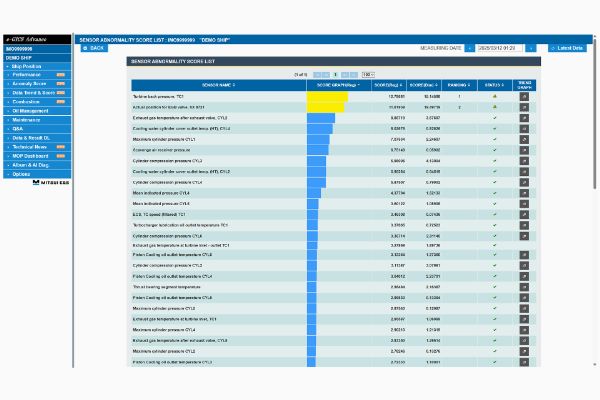Open trend graph for Thrust bearing segment temperature
Screen dimensions: 600x400
coord(523,287)
